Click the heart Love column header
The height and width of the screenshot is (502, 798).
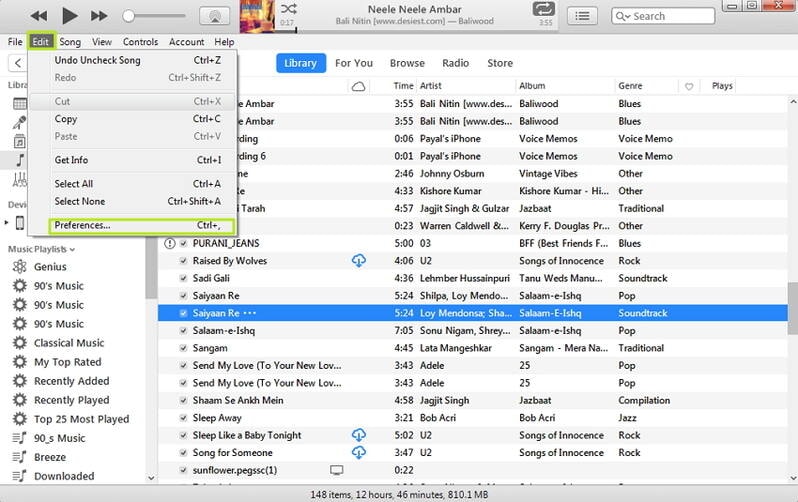click(x=689, y=87)
